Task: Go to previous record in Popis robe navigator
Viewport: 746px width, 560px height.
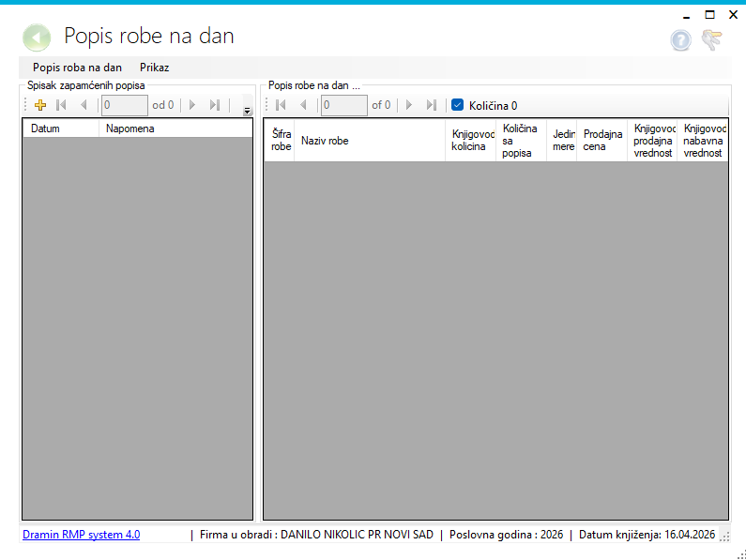Action: (x=303, y=105)
